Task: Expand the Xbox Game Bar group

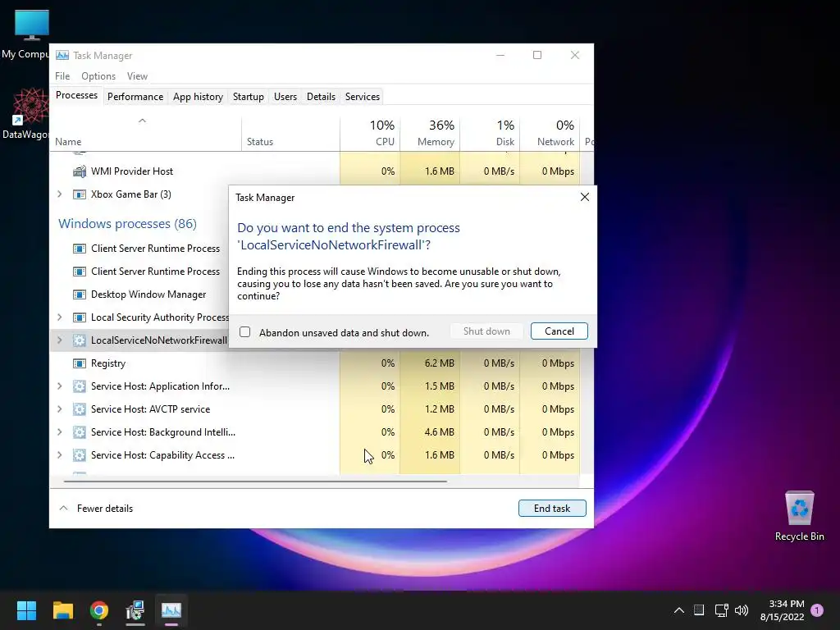Action: (59, 194)
